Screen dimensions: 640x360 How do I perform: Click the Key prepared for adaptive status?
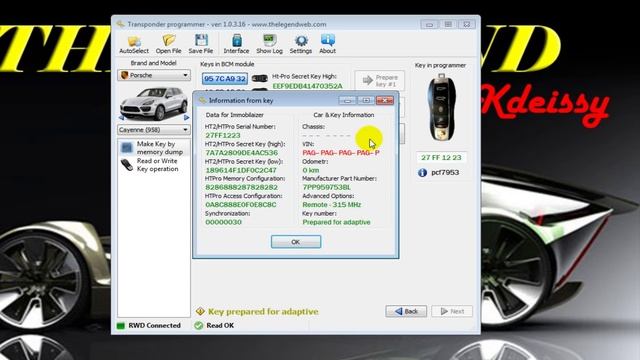(x=263, y=311)
